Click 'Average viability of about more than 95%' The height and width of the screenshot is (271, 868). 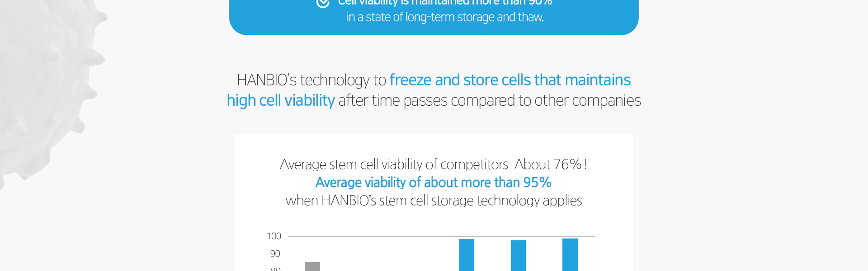pyautogui.click(x=433, y=182)
